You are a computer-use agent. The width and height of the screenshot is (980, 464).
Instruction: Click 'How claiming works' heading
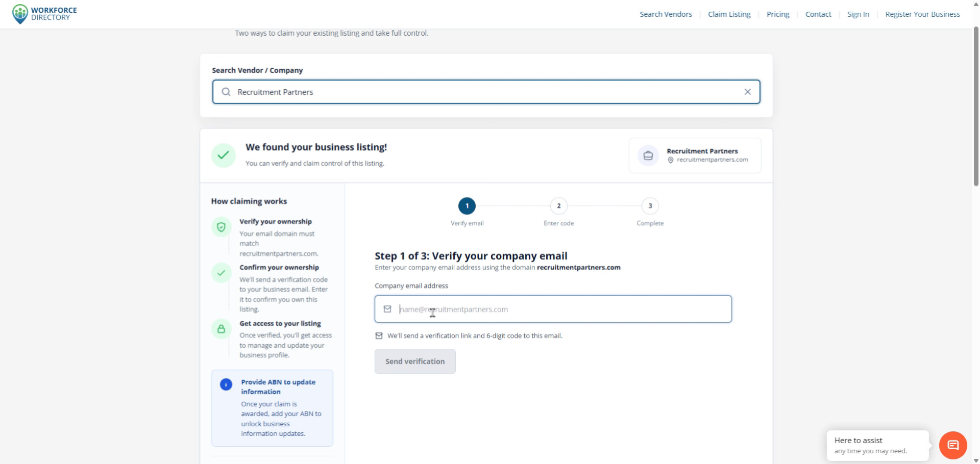point(249,201)
